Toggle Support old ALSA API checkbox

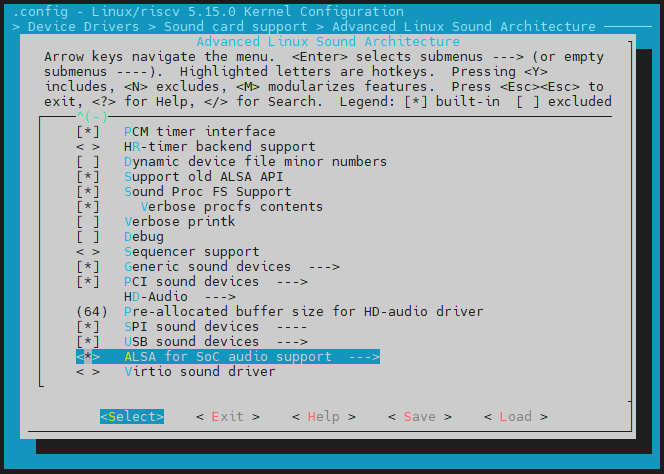tap(88, 177)
